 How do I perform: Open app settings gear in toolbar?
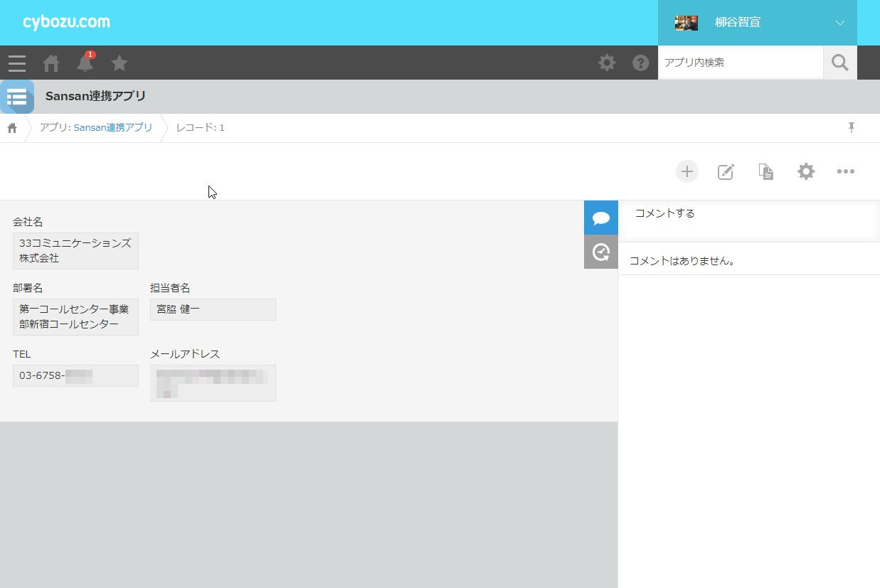coord(806,171)
